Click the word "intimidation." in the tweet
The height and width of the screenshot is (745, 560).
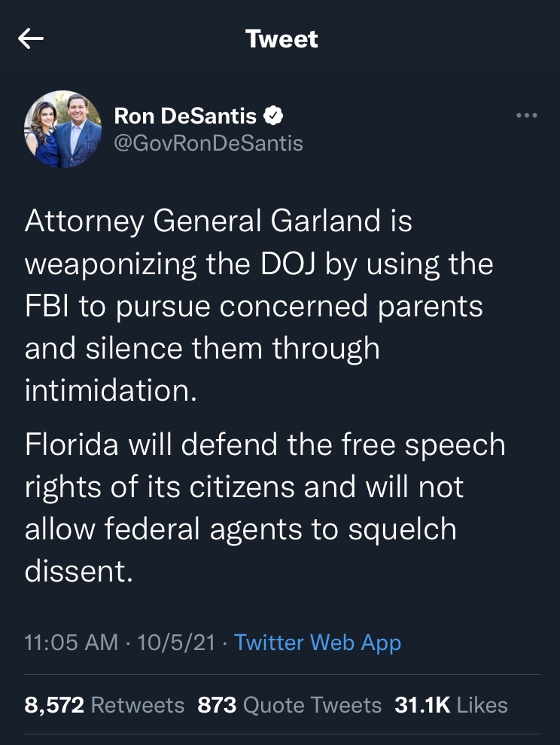pos(111,392)
